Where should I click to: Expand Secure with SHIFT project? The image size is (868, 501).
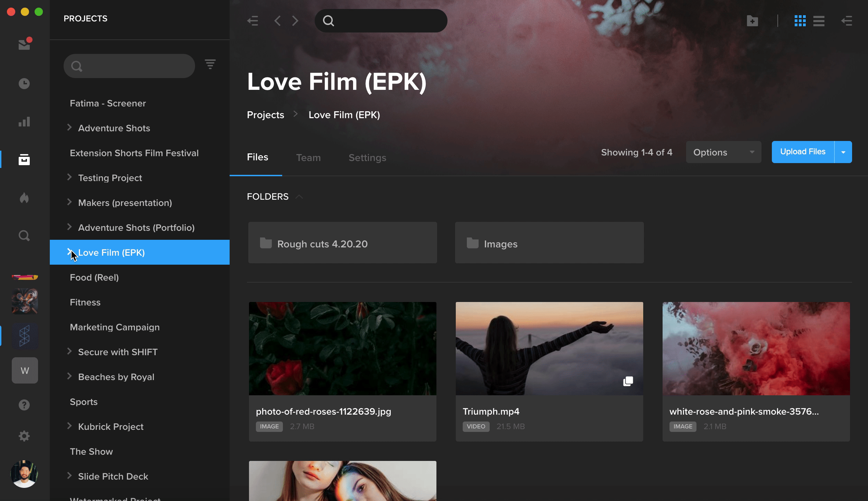(69, 351)
